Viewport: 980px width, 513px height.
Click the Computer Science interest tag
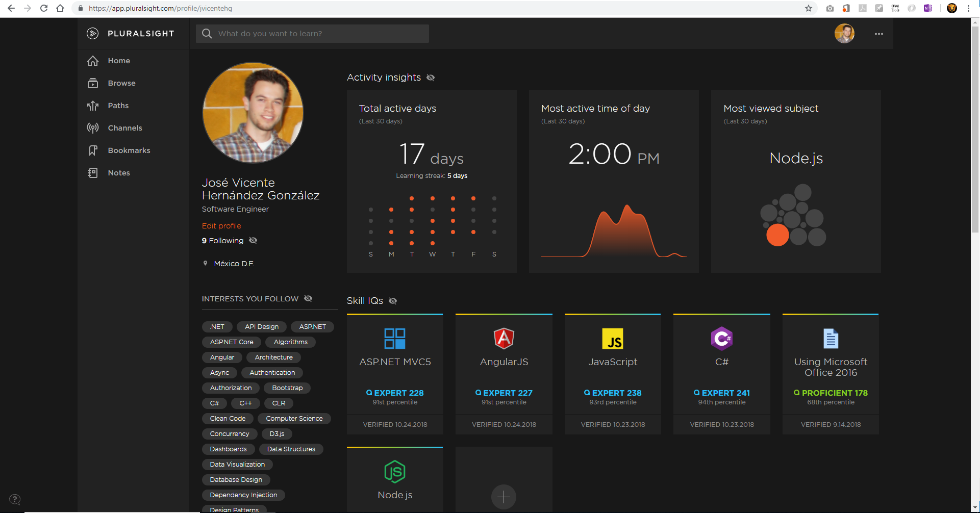tap(294, 419)
